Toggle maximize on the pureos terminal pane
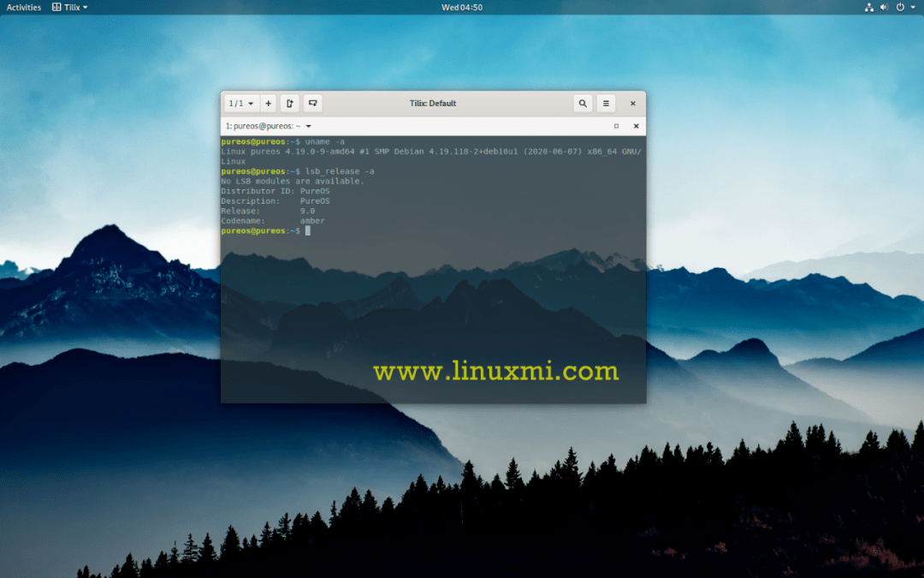Image resolution: width=924 pixels, height=578 pixels. click(x=616, y=125)
